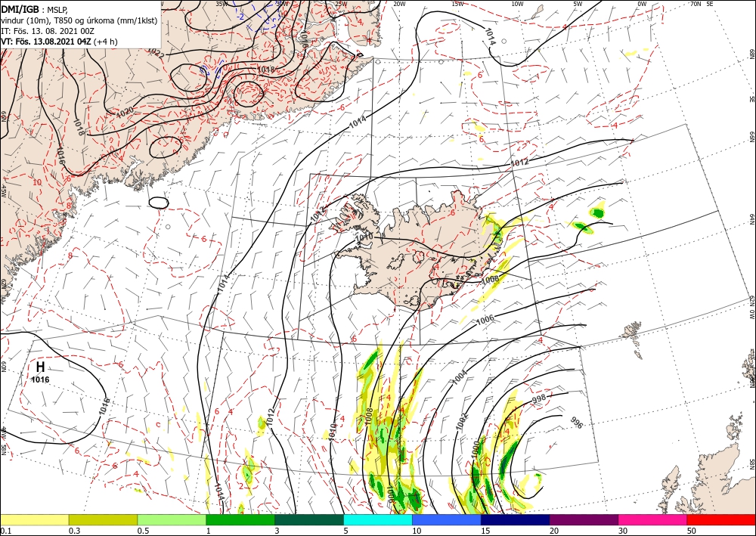Click the red dashed '10' isotherm label

click(x=37, y=183)
